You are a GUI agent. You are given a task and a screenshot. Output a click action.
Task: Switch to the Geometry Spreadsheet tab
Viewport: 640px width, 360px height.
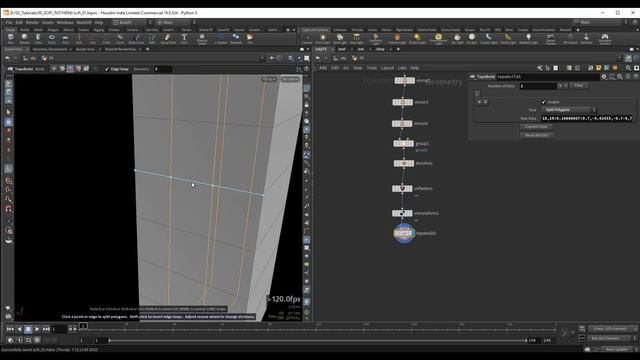tap(49, 49)
